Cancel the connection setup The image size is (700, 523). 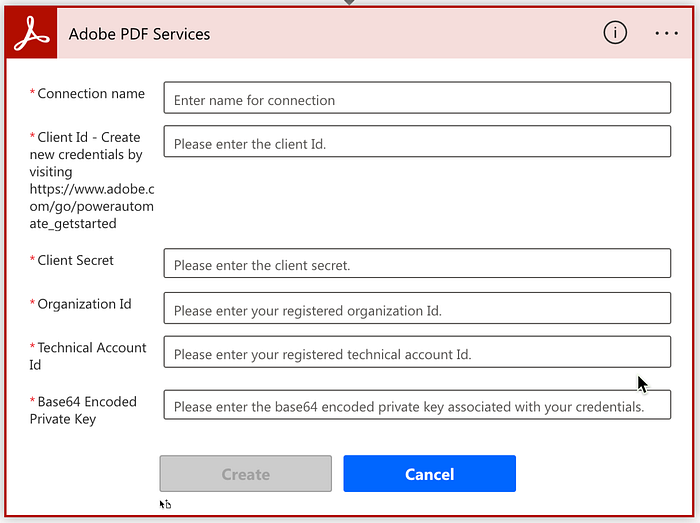pyautogui.click(x=429, y=473)
